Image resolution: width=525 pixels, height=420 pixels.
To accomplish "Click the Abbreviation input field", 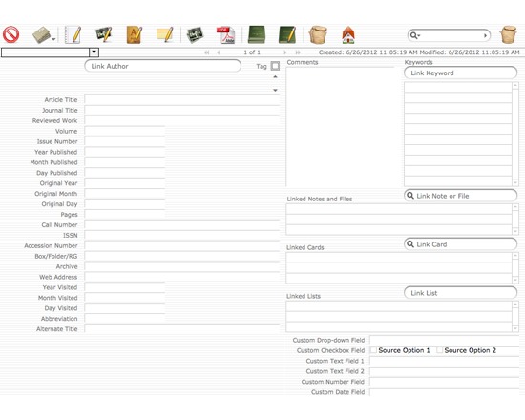I will pyautogui.click(x=124, y=319).
